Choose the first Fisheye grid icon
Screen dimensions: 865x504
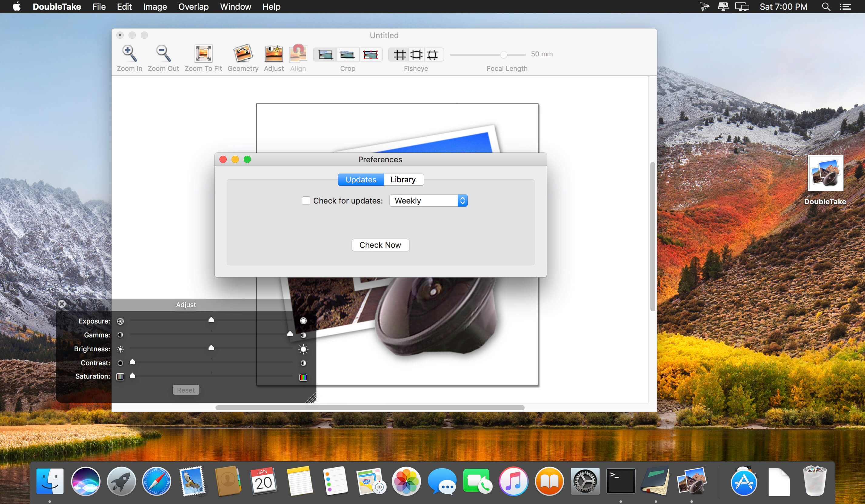399,55
